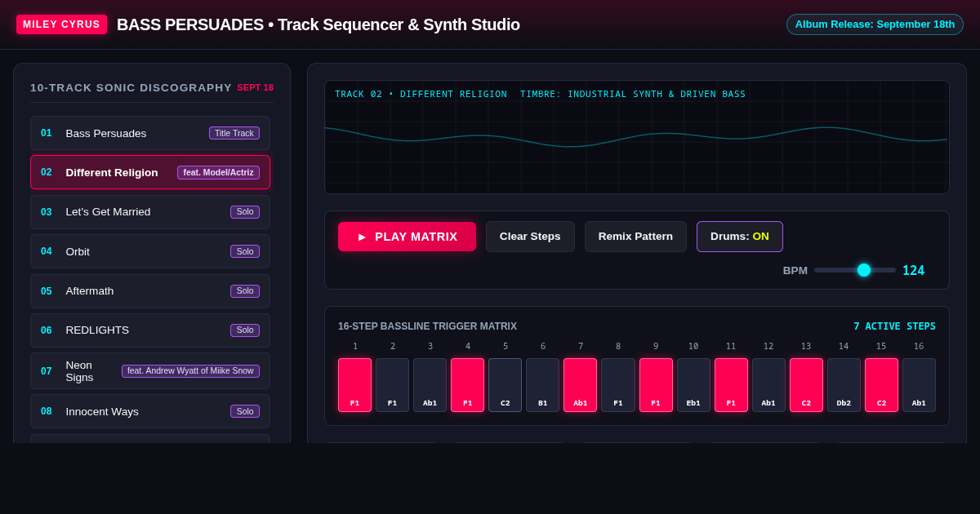Toggle step 11 pad with note F1
This screenshot has height=514, width=980.
click(x=731, y=385)
